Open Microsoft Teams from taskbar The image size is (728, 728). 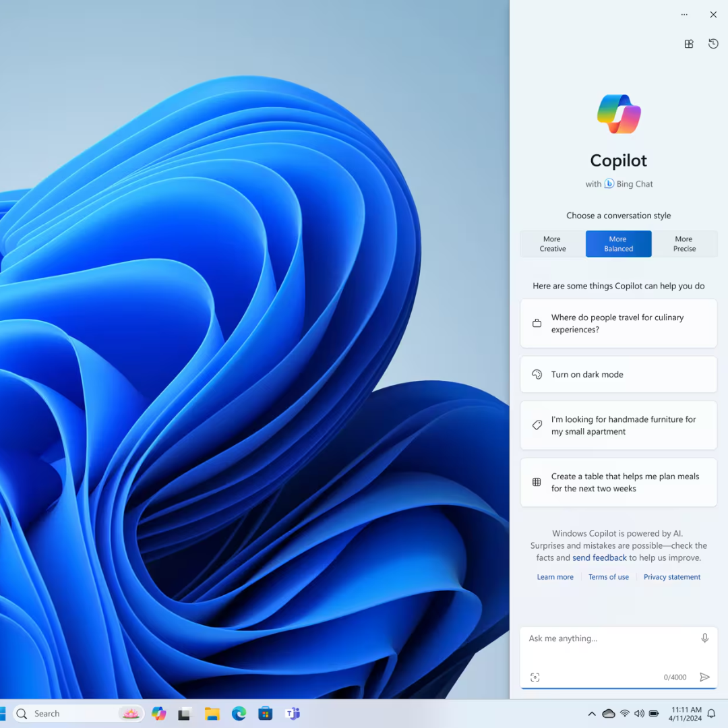tap(293, 713)
